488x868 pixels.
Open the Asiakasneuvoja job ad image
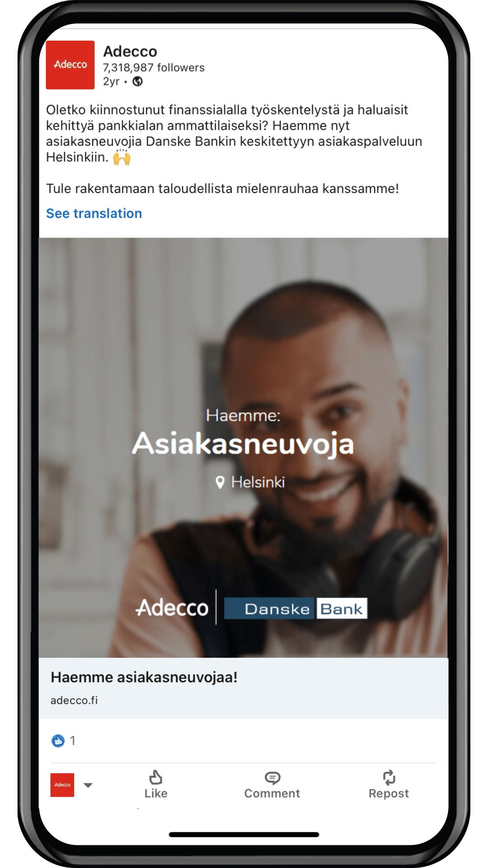tap(244, 448)
